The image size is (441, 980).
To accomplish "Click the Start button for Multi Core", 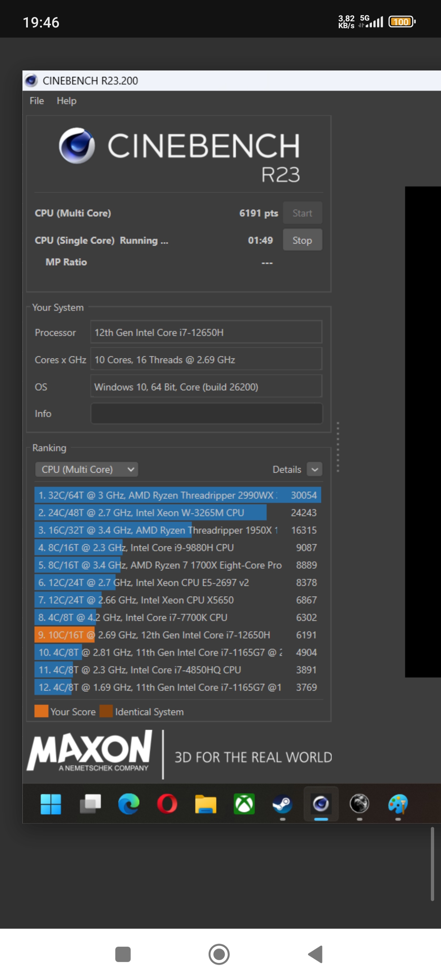I will point(302,213).
